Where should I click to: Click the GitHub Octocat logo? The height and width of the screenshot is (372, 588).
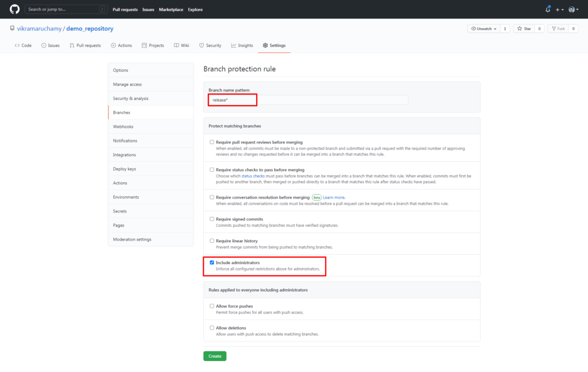click(14, 9)
